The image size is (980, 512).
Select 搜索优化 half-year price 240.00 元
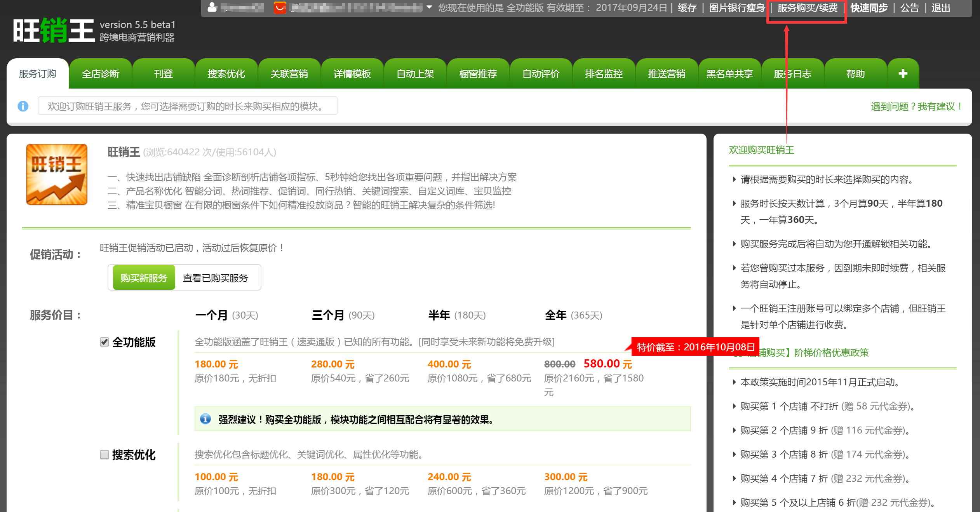point(449,477)
